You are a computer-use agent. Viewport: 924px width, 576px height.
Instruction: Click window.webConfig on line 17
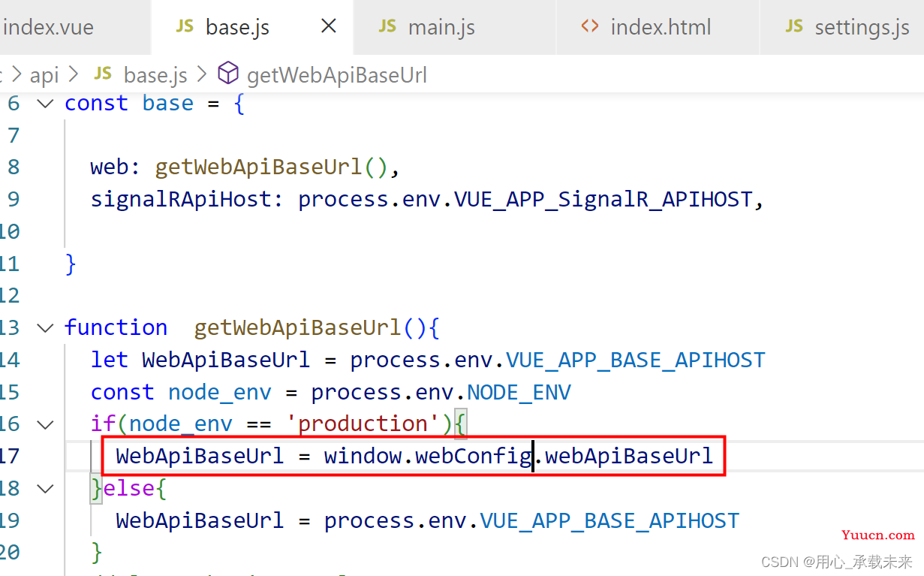click(x=429, y=456)
